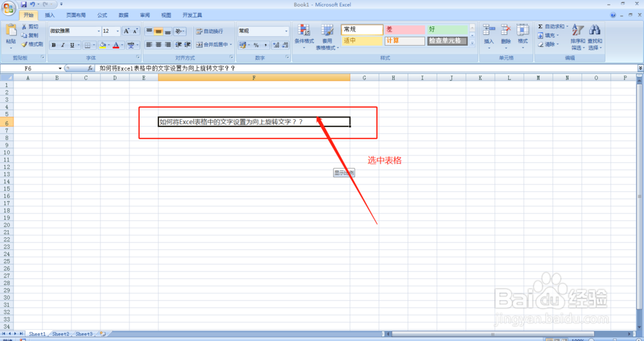Click the Borders icon

click(x=87, y=45)
